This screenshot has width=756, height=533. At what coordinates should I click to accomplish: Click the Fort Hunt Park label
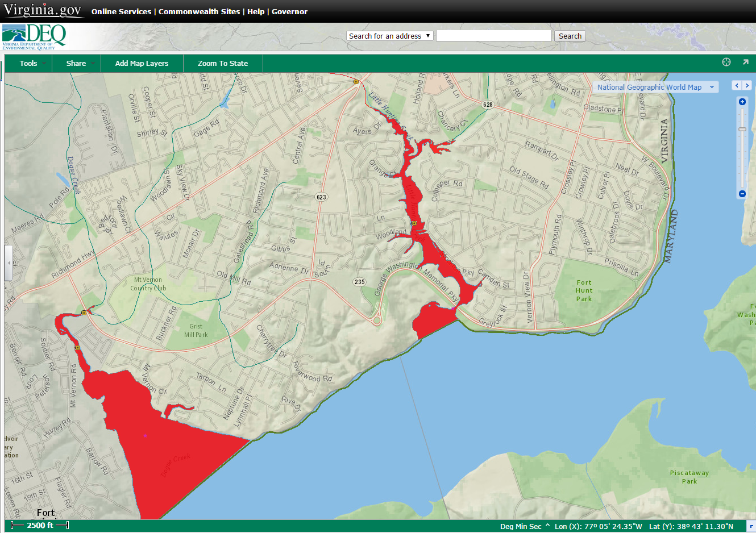click(x=584, y=290)
